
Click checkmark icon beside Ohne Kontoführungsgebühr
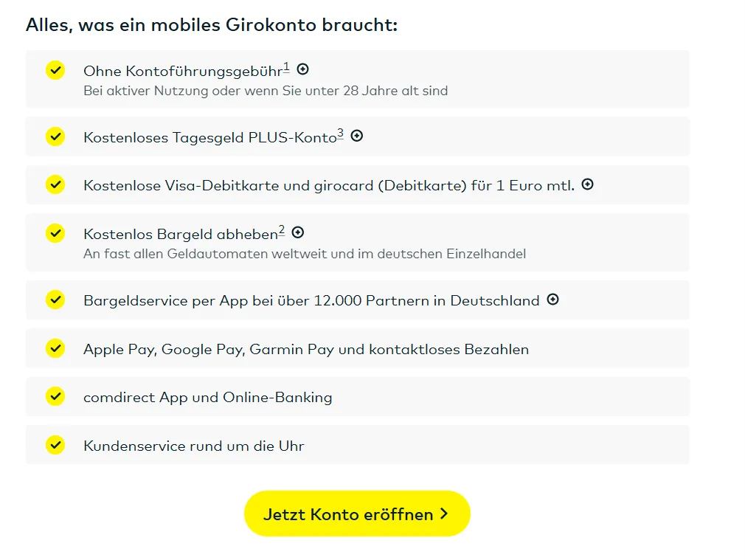(x=55, y=70)
